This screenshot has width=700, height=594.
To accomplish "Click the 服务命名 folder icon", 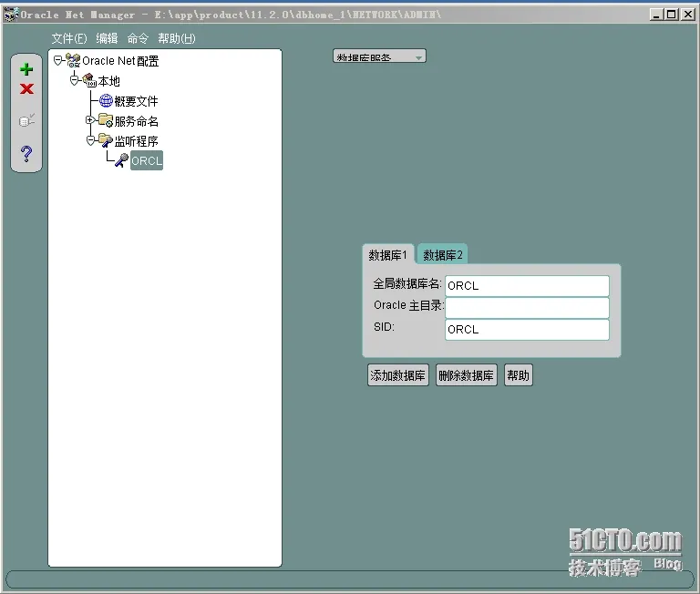I will click(x=106, y=120).
